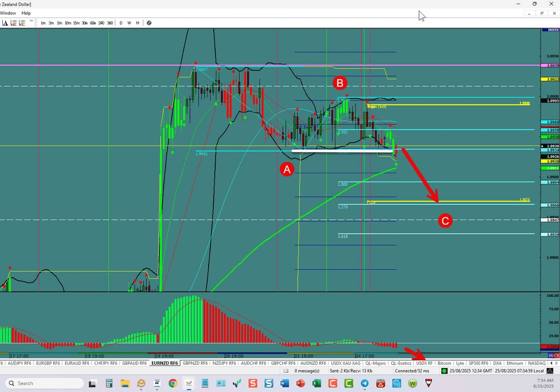Select the text annotation tool
560x392 pixels.
pos(5,22)
